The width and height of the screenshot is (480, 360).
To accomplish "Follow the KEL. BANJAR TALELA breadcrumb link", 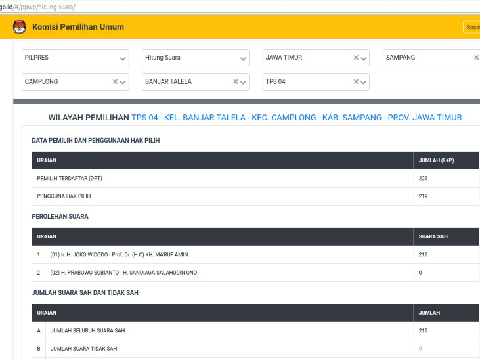I will (205, 117).
